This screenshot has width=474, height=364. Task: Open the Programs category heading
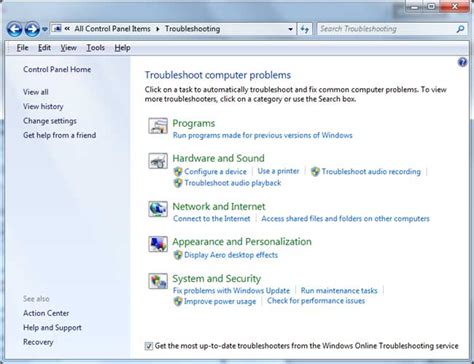click(x=194, y=123)
